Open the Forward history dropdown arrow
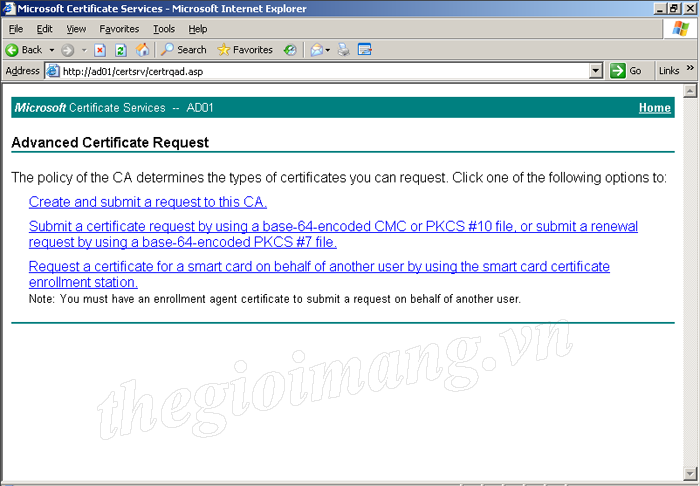The image size is (700, 486). pyautogui.click(x=84, y=50)
